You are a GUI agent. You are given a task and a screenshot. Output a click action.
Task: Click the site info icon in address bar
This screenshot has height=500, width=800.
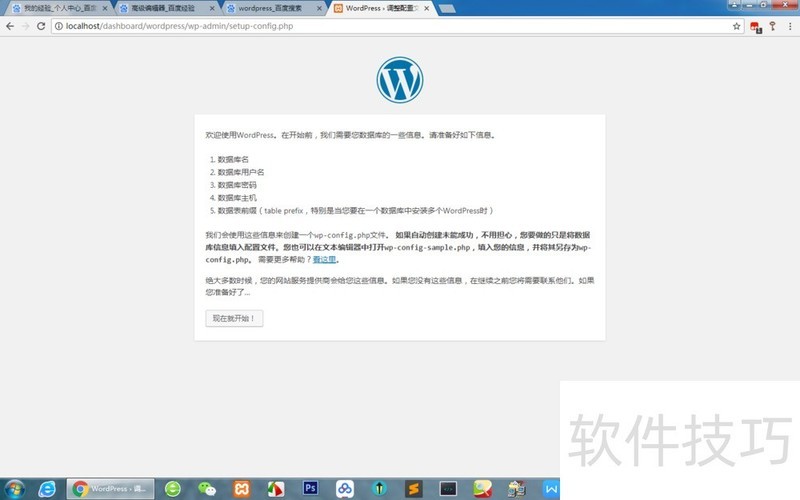[59, 26]
